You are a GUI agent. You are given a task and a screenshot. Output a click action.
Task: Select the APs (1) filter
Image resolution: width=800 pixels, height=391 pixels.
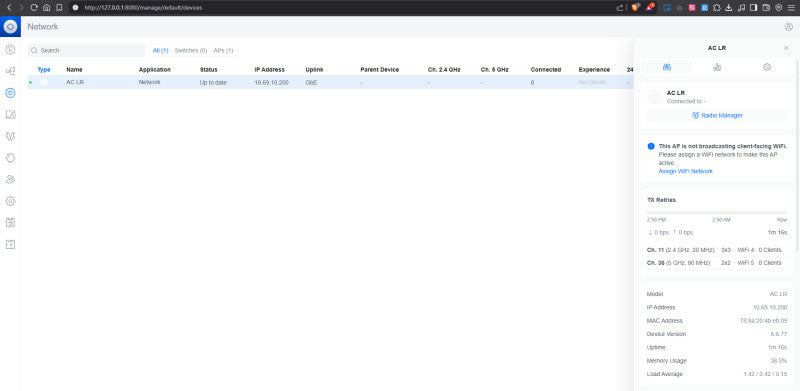(223, 51)
